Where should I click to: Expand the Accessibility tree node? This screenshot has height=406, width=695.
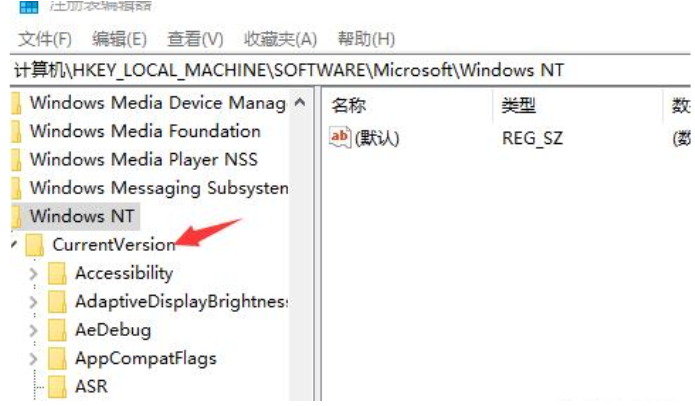tap(34, 273)
